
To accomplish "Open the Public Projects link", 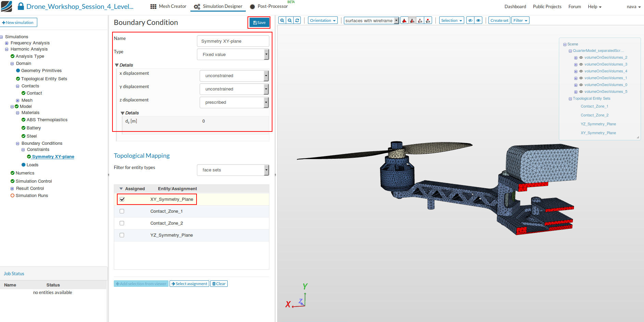I will tap(547, 7).
